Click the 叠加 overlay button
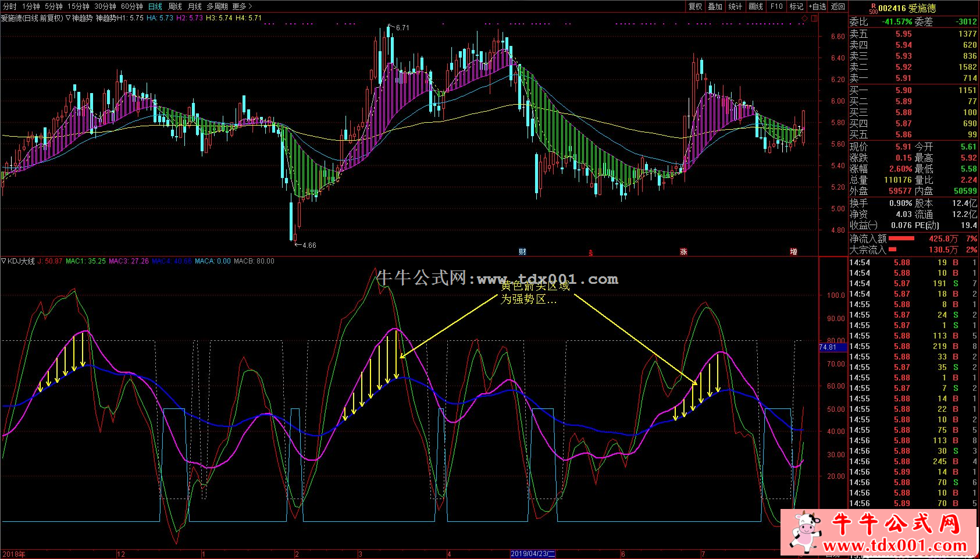The height and width of the screenshot is (559, 980). tap(715, 6)
